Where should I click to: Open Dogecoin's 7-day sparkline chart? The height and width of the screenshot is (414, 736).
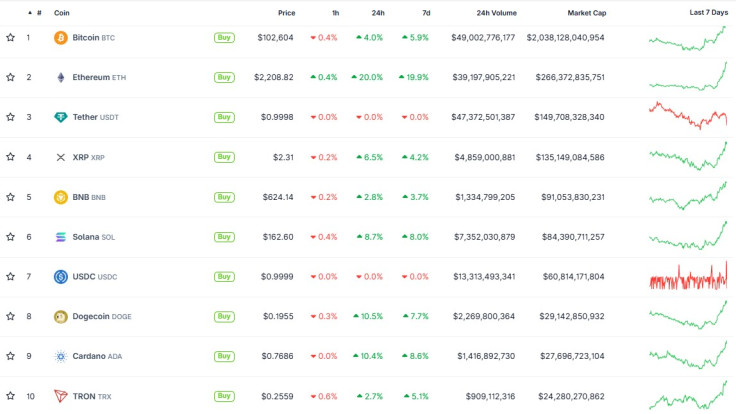[688, 315]
